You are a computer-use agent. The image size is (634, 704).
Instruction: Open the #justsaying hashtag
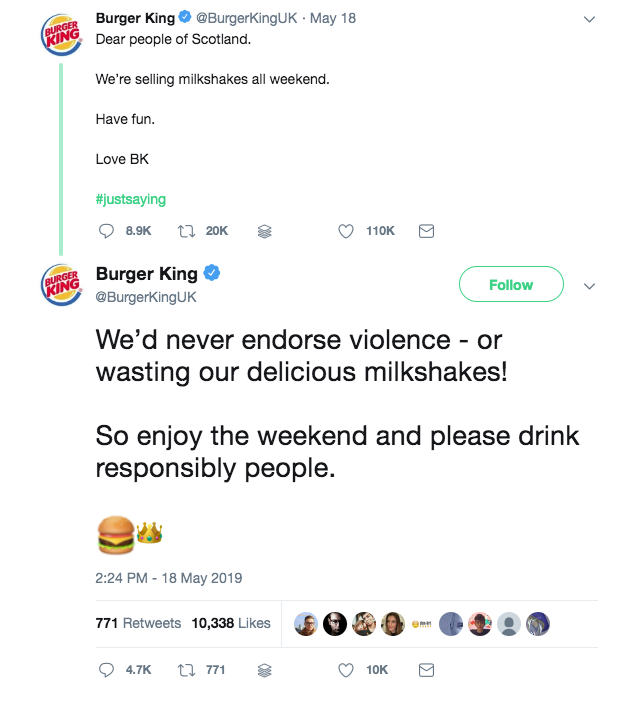(x=129, y=199)
